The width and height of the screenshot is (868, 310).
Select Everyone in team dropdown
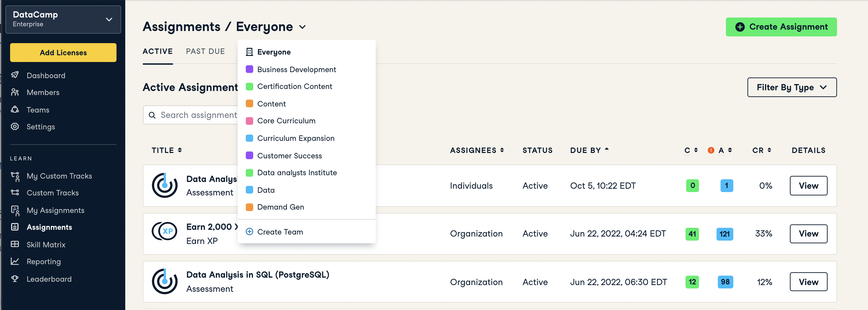[307, 52]
